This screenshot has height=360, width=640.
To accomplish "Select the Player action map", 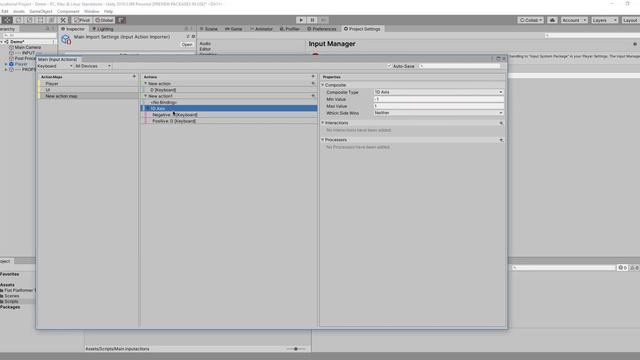I will [89, 83].
